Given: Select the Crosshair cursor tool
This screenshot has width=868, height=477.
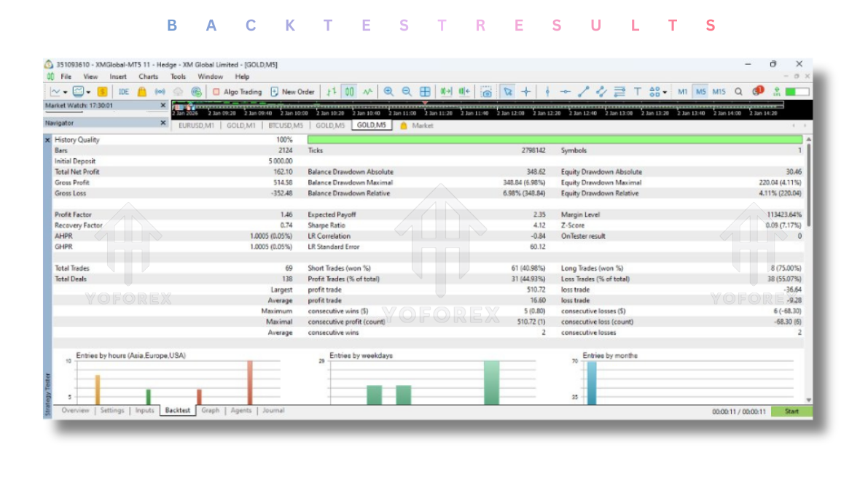Looking at the screenshot, I should tap(526, 92).
